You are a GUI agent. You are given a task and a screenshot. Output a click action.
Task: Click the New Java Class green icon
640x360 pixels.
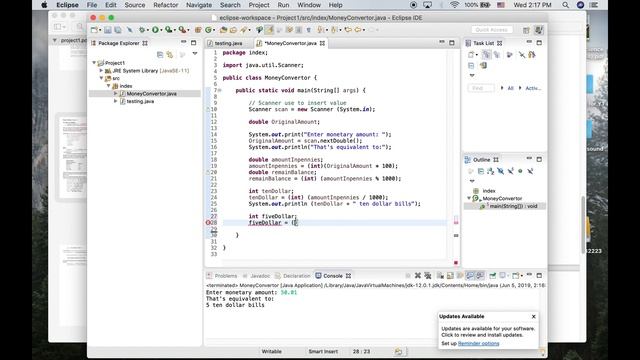(x=208, y=30)
